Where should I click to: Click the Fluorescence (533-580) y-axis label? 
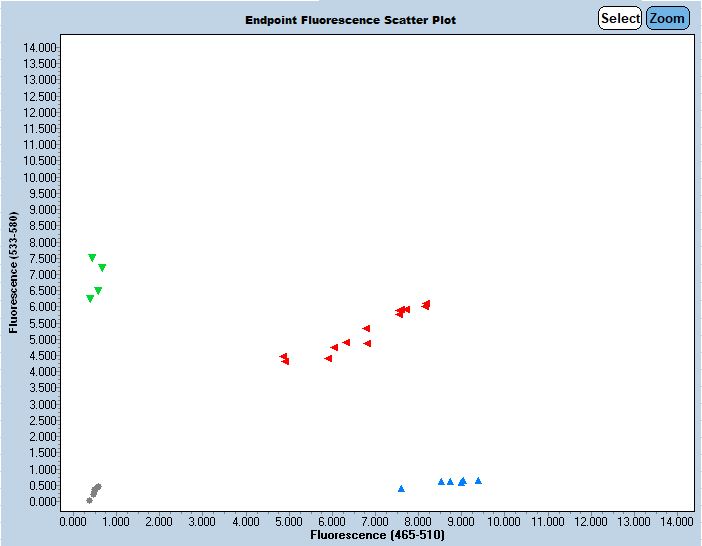point(13,273)
